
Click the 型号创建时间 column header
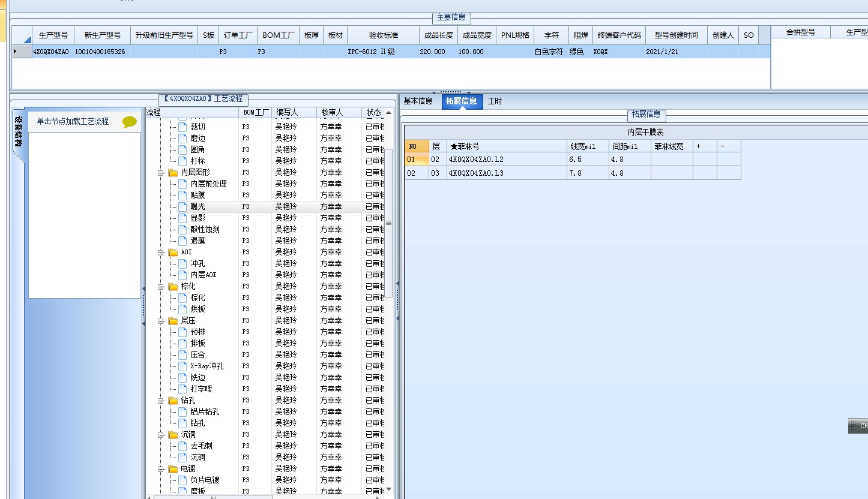click(x=677, y=35)
